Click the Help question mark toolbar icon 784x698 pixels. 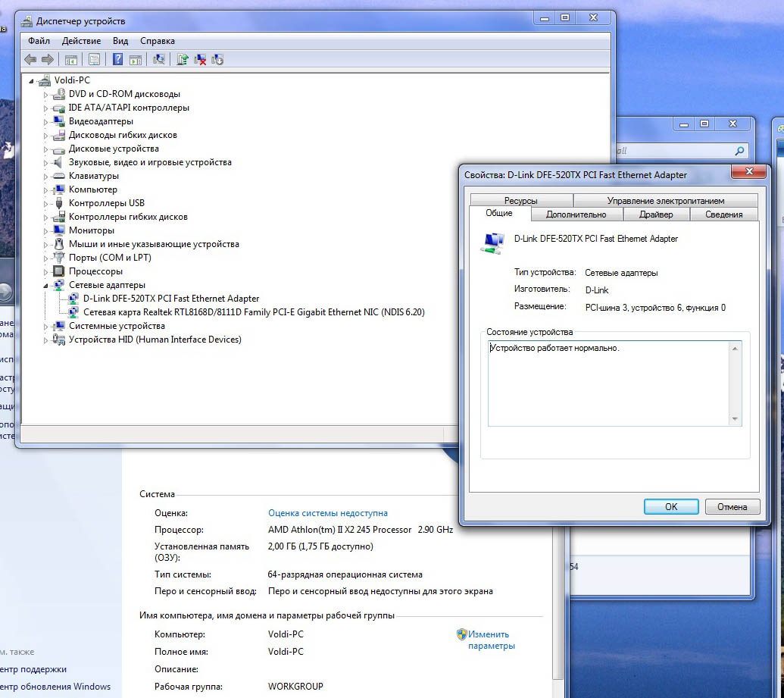click(x=117, y=59)
